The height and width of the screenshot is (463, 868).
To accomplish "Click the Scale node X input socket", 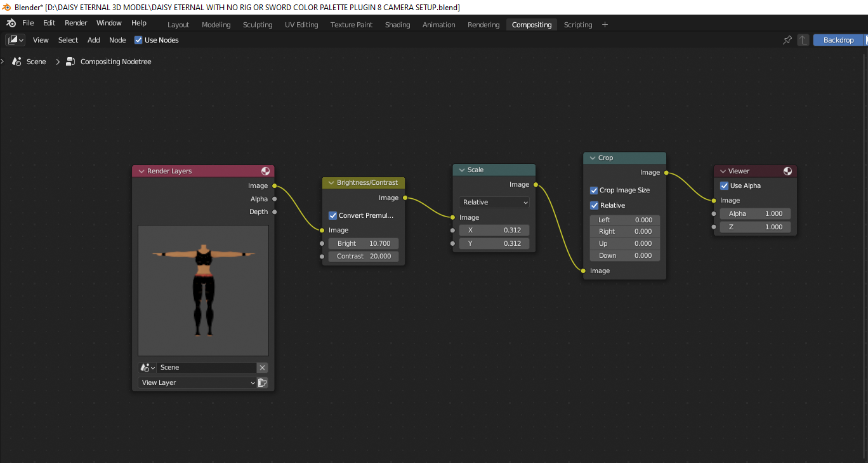I will point(453,230).
